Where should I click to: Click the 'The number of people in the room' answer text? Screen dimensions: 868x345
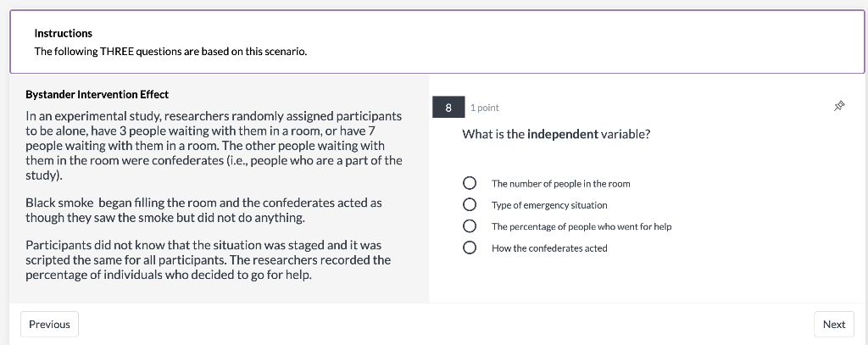(561, 184)
